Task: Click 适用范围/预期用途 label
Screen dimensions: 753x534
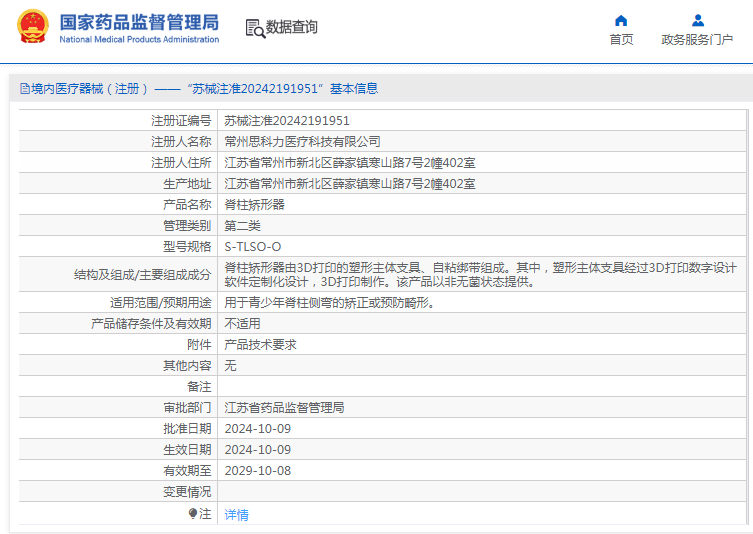Action: 160,303
